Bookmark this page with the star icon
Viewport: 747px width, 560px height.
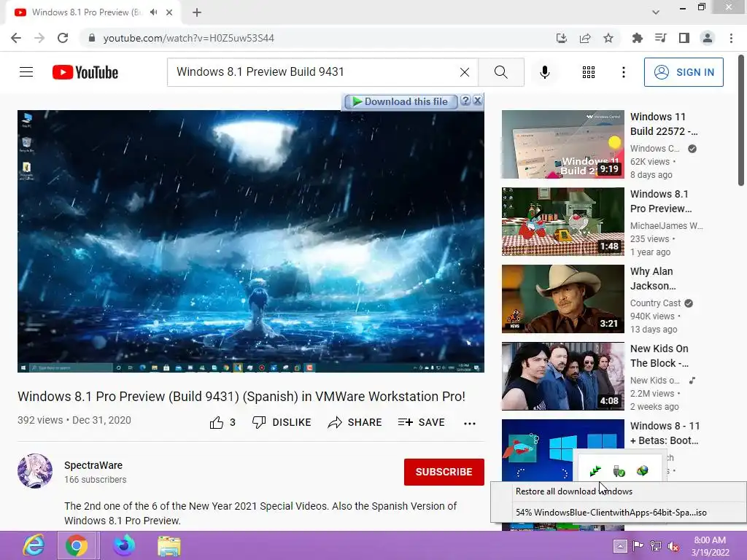click(x=608, y=38)
